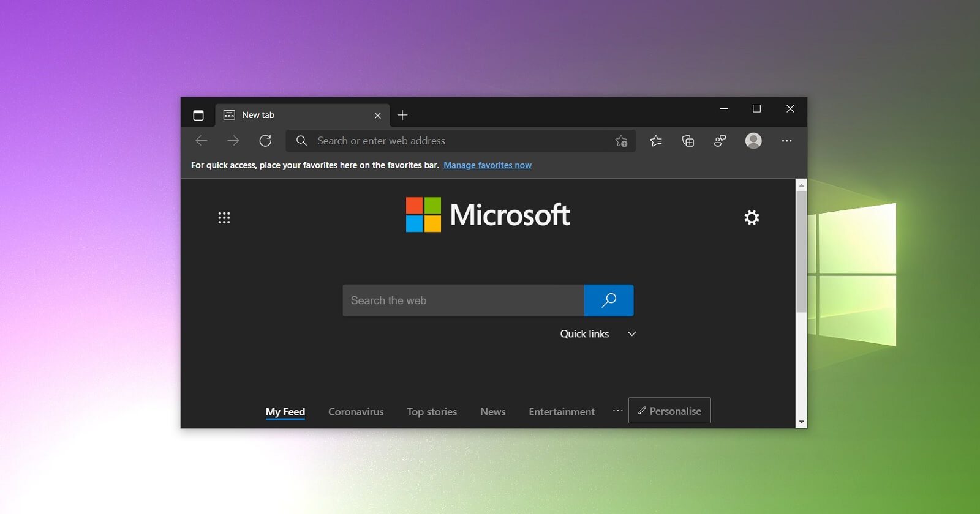Screen dimensions: 980x514
Task: Click the Quick links label
Action: [x=584, y=333]
